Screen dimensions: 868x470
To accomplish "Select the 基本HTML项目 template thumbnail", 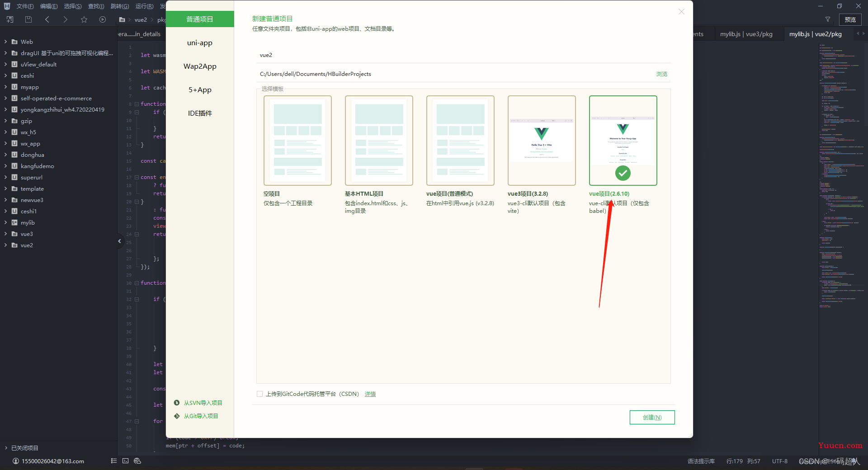I will click(379, 140).
